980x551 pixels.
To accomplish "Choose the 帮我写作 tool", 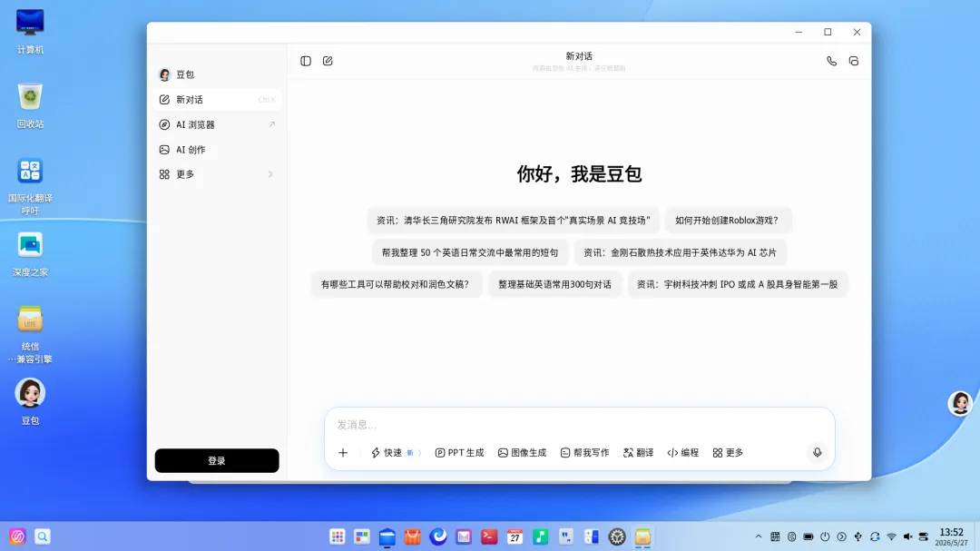I will coord(584,452).
